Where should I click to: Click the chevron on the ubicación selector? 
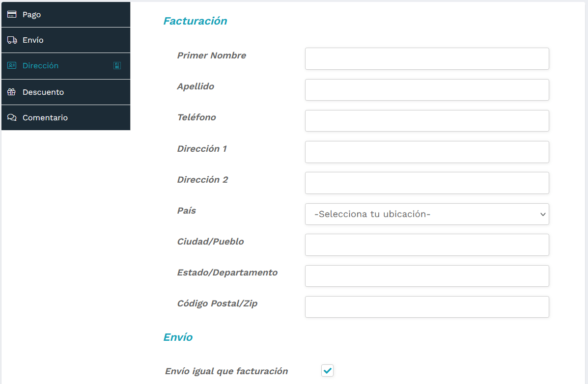(x=542, y=214)
